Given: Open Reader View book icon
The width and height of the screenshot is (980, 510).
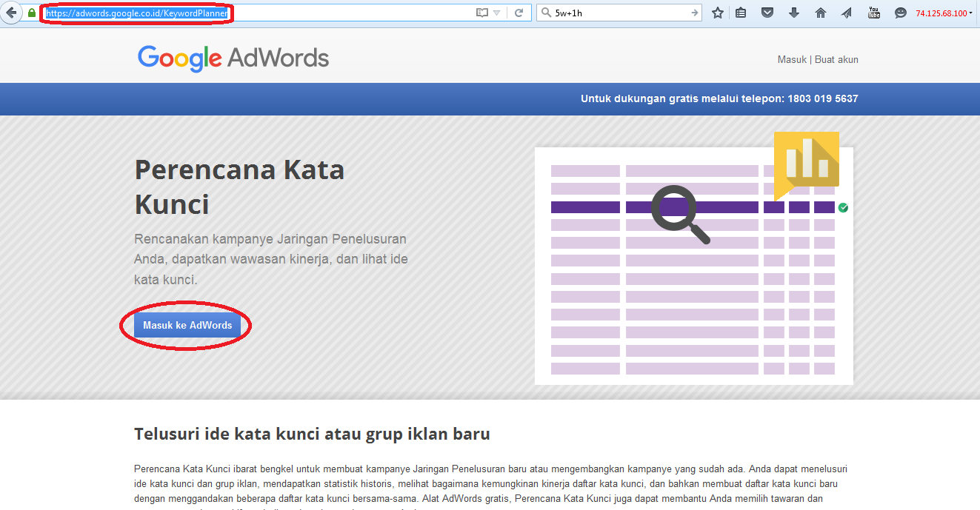Looking at the screenshot, I should click(482, 13).
